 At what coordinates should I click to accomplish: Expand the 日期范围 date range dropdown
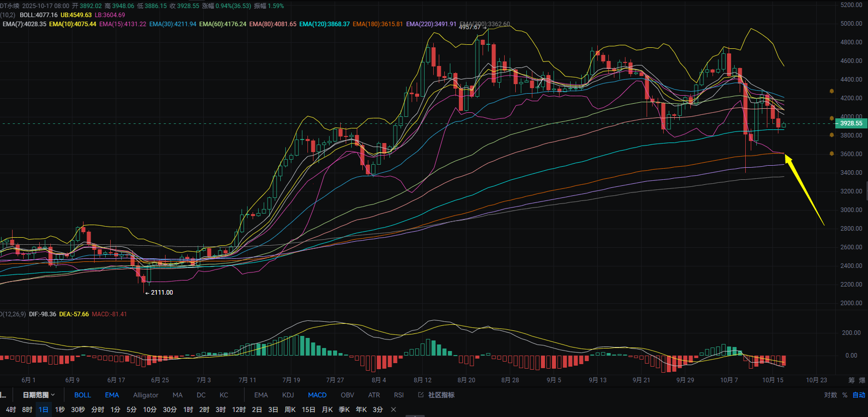tap(38, 395)
